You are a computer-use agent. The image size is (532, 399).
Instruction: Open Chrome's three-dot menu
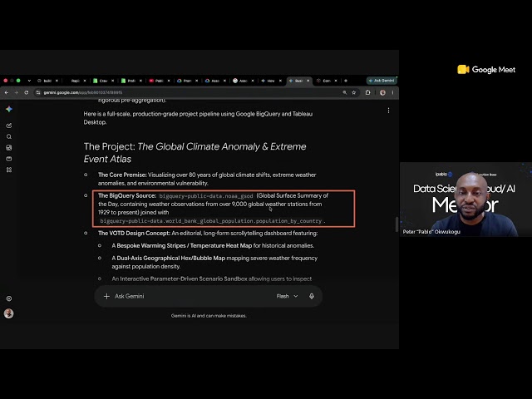tap(392, 92)
